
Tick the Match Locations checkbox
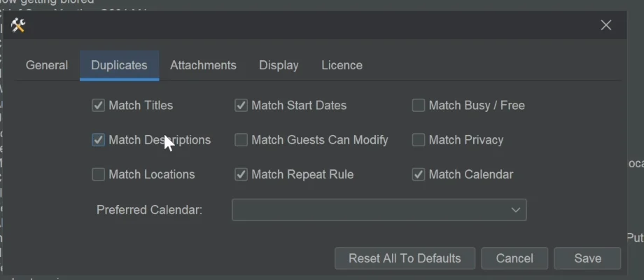[x=98, y=174]
